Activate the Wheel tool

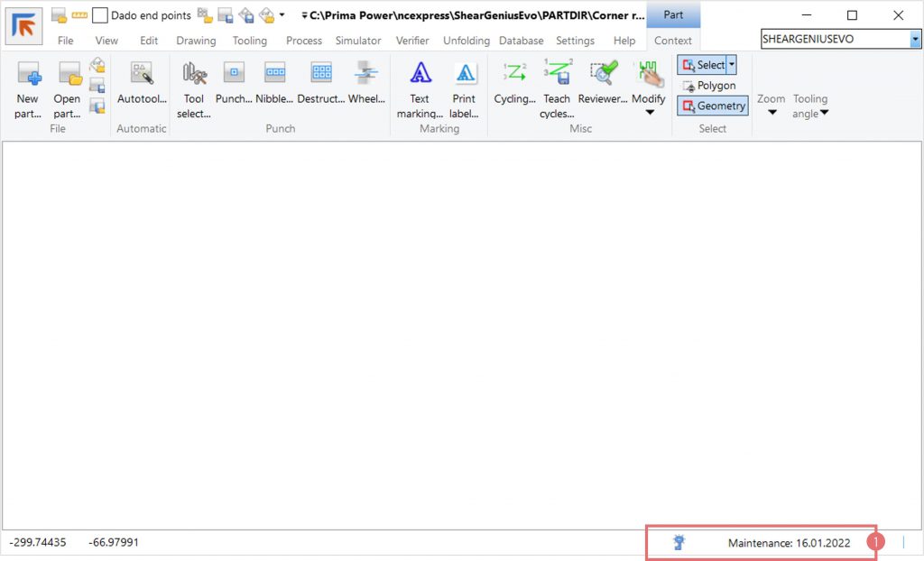pyautogui.click(x=366, y=76)
